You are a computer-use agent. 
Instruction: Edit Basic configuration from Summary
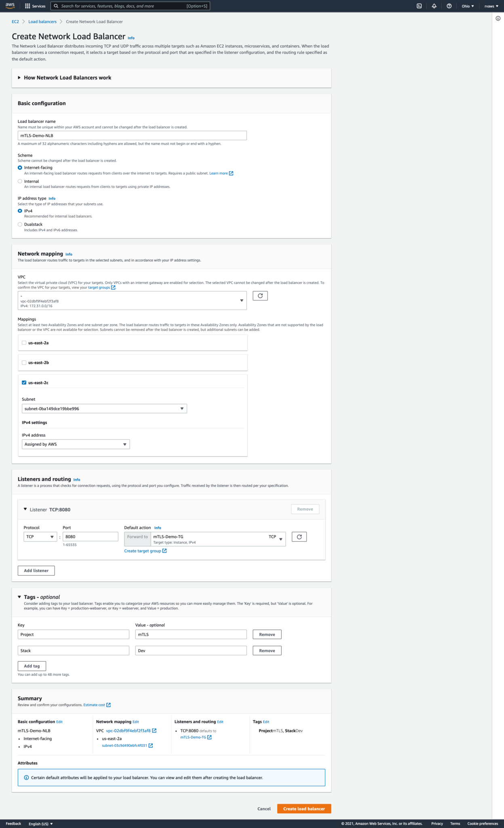point(59,722)
